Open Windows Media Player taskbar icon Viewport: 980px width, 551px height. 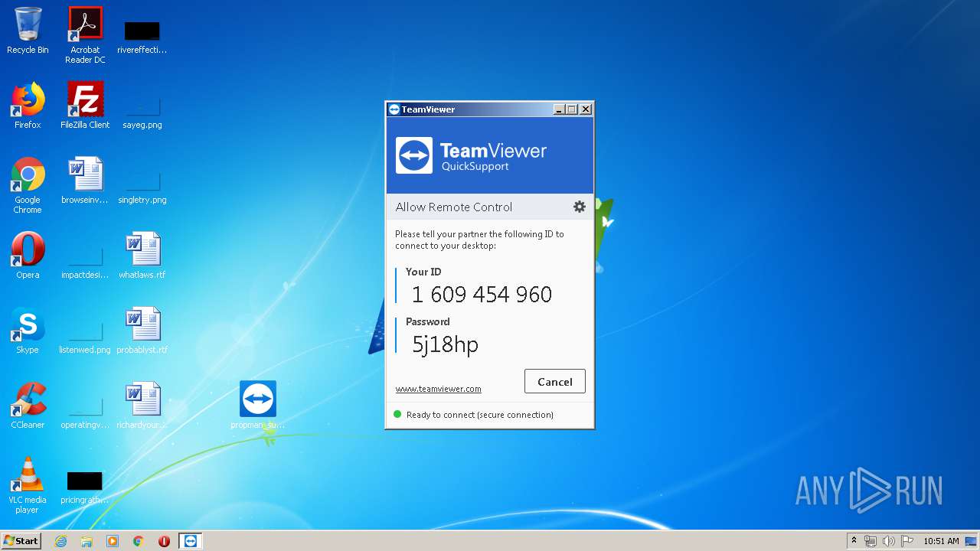pyautogui.click(x=113, y=541)
